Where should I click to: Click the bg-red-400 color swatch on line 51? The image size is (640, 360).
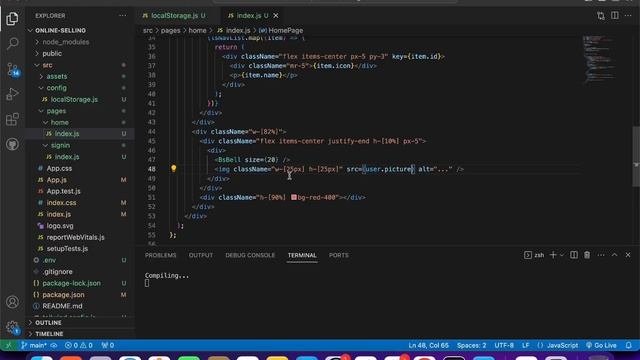point(294,197)
